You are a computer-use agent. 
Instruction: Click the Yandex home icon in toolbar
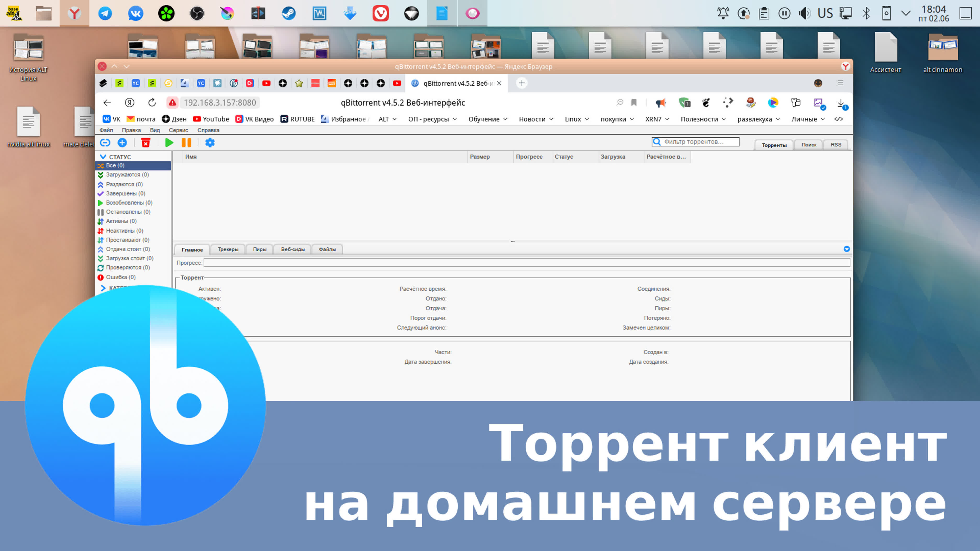click(x=129, y=103)
